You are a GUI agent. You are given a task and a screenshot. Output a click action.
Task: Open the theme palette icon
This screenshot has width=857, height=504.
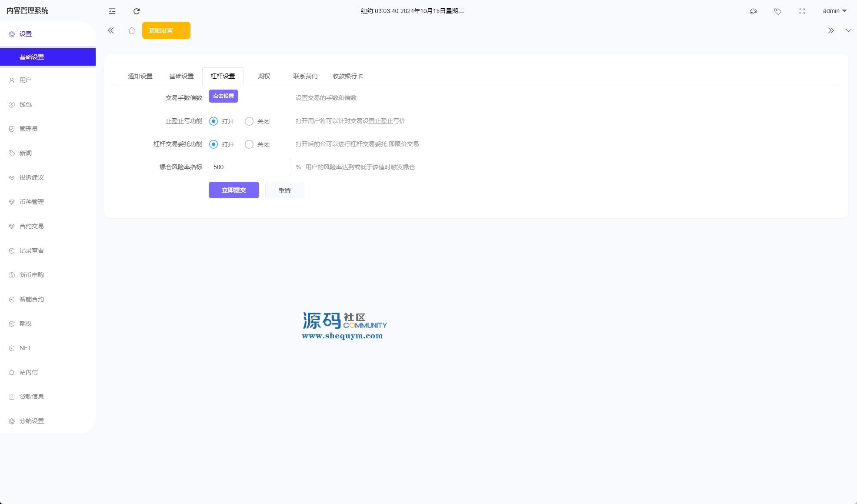click(x=754, y=11)
